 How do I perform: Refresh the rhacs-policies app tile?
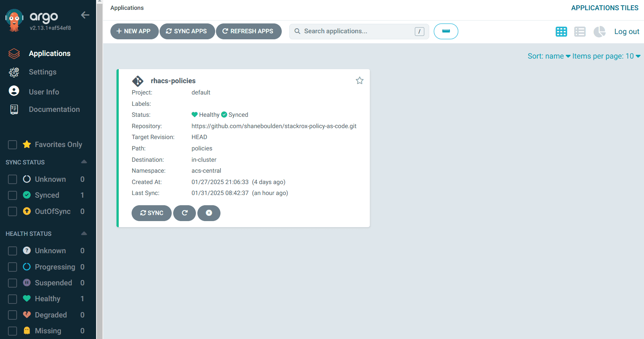click(185, 213)
